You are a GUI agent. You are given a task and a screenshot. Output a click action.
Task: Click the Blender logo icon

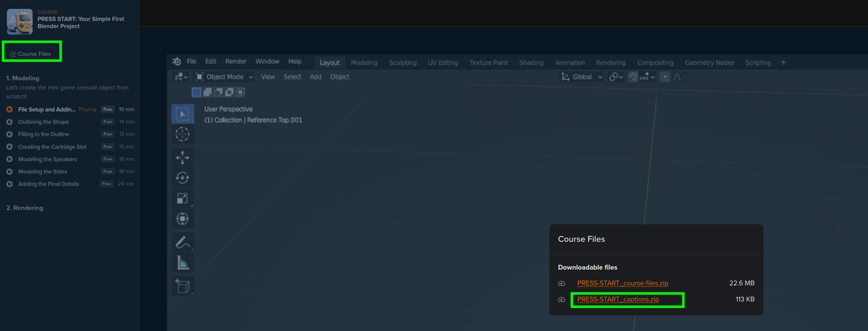click(177, 62)
